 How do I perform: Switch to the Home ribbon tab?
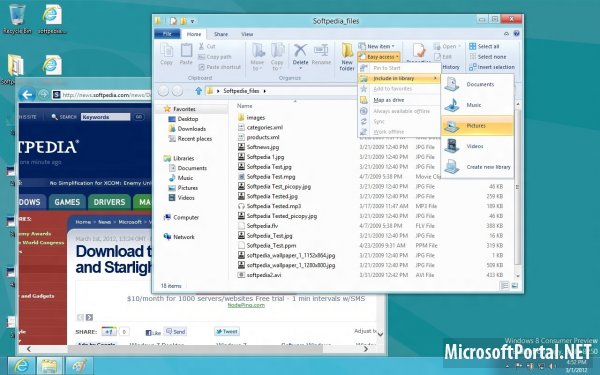point(194,34)
